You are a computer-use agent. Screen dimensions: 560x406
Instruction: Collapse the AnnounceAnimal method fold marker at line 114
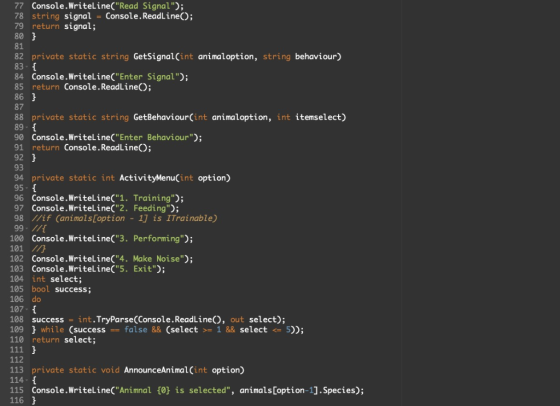[x=27, y=380]
